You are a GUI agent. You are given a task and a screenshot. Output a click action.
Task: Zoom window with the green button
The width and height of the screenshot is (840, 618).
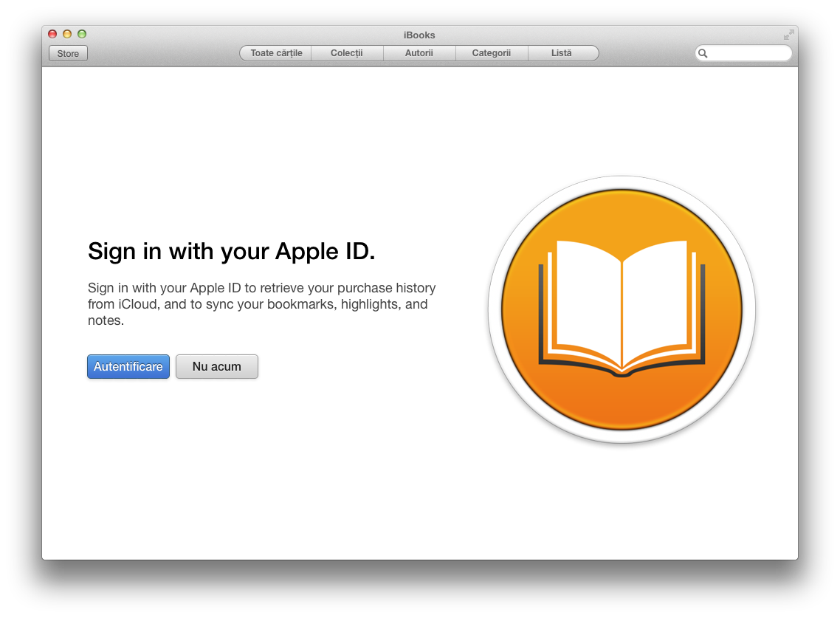click(82, 34)
